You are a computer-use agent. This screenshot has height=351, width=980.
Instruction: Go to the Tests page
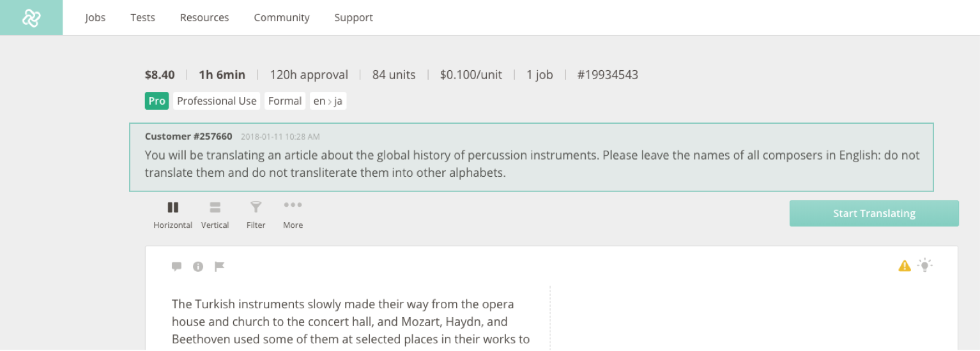[x=142, y=18]
